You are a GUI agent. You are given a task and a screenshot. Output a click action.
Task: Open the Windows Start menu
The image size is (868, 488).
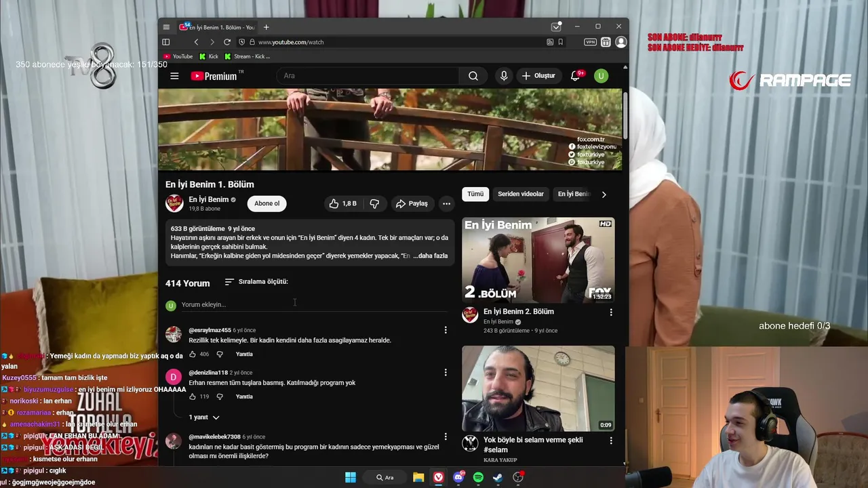click(351, 477)
